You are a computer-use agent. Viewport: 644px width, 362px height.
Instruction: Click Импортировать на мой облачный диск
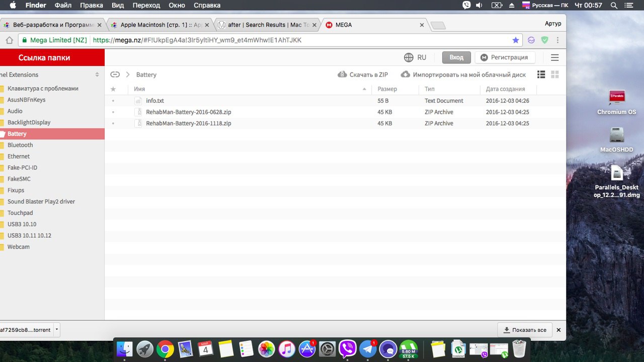pos(463,75)
